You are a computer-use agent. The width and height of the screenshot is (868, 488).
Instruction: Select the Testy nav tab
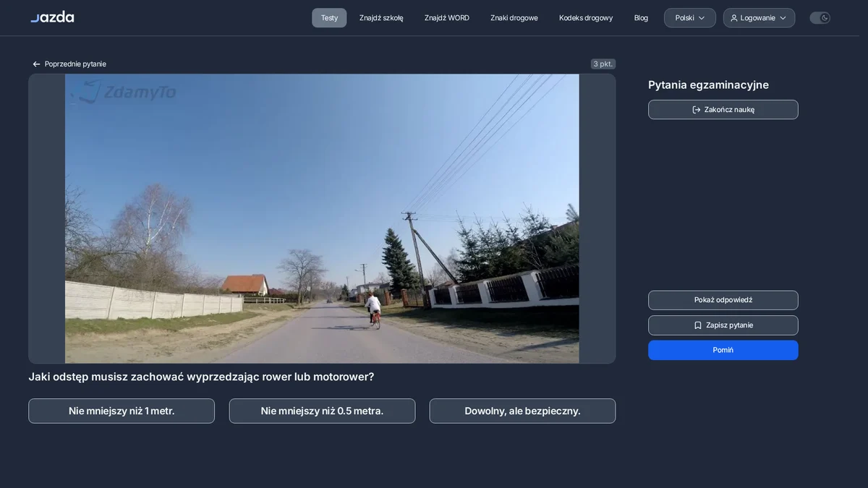329,18
